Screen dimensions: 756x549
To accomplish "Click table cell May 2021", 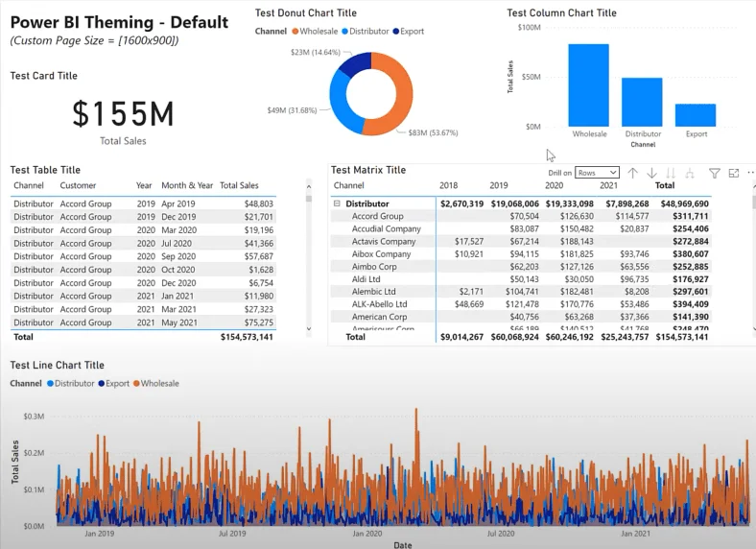I will (179, 322).
